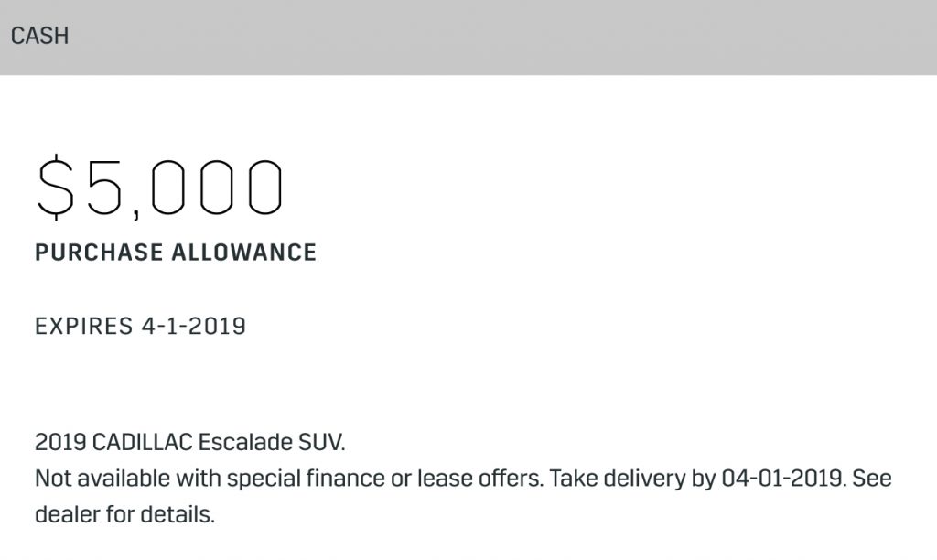Click the word CADILLAC
The image size is (937, 560).
pos(142,442)
